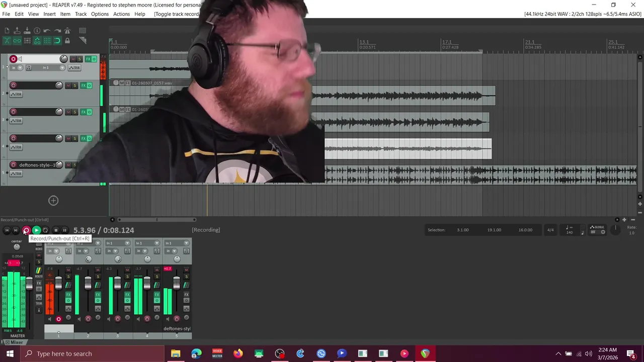Open Firefox from Windows taskbar
The image size is (644, 362).
point(238,353)
